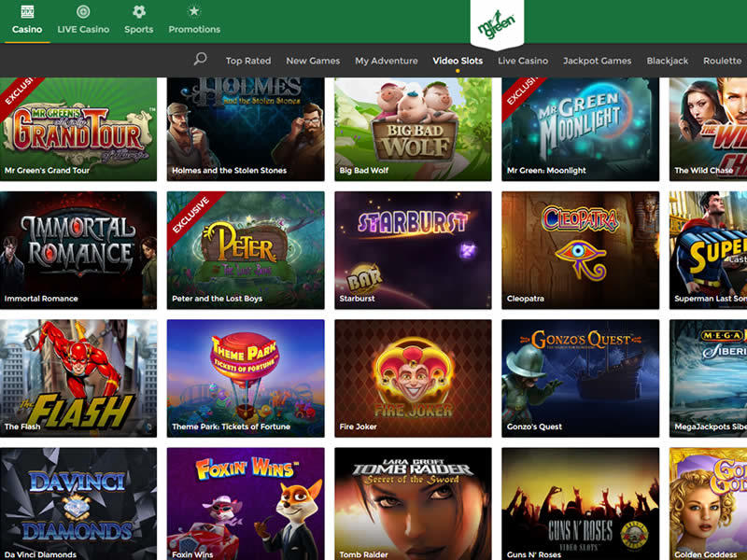Click the LIVE Casino chip icon
Viewport: 747px width, 560px height.
(83, 11)
